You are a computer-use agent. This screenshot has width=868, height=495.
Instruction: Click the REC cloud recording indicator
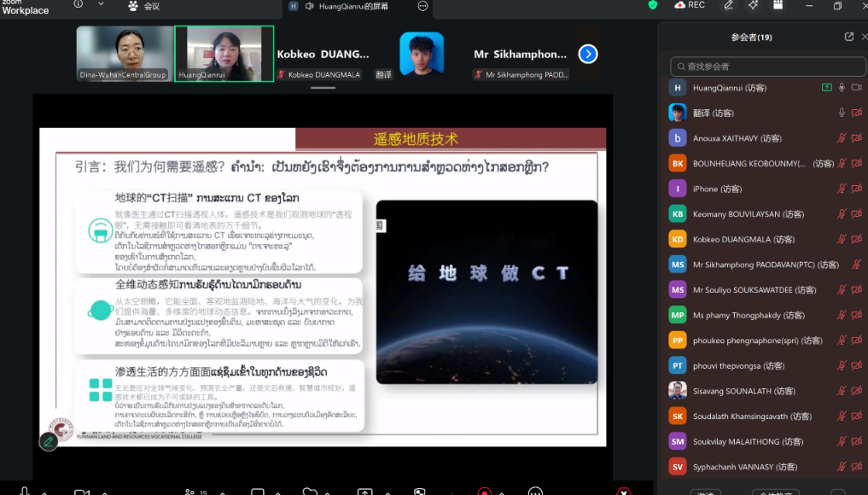click(690, 5)
